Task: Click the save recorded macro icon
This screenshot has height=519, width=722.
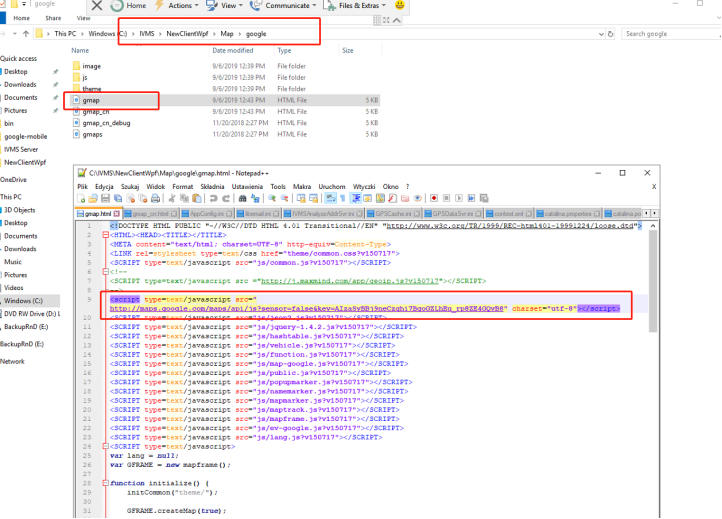Action: click(484, 198)
